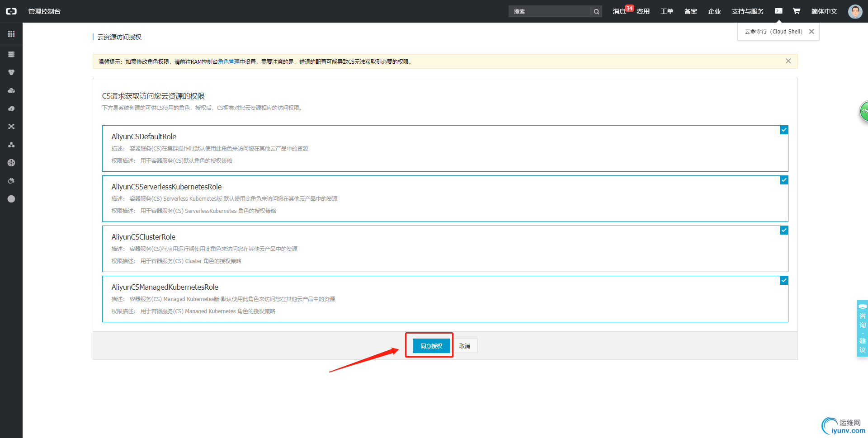Open the 简体中文 language selector
The image size is (868, 438).
click(x=824, y=11)
